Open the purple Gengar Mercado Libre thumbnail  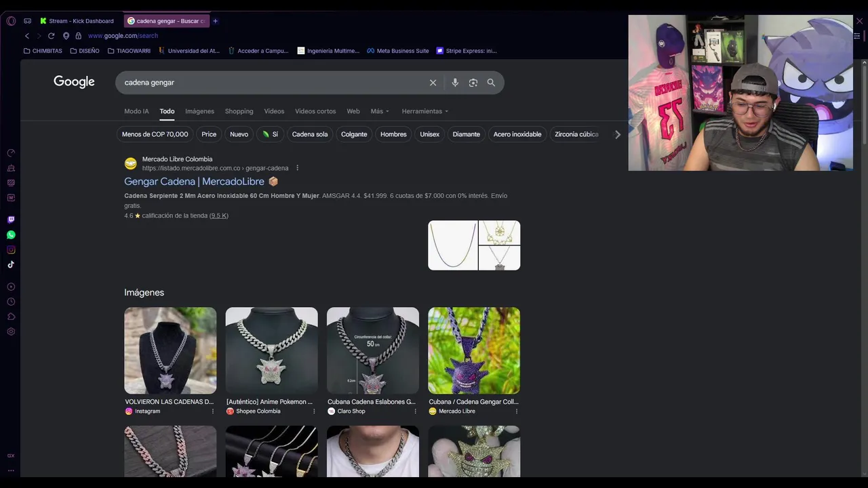474,350
